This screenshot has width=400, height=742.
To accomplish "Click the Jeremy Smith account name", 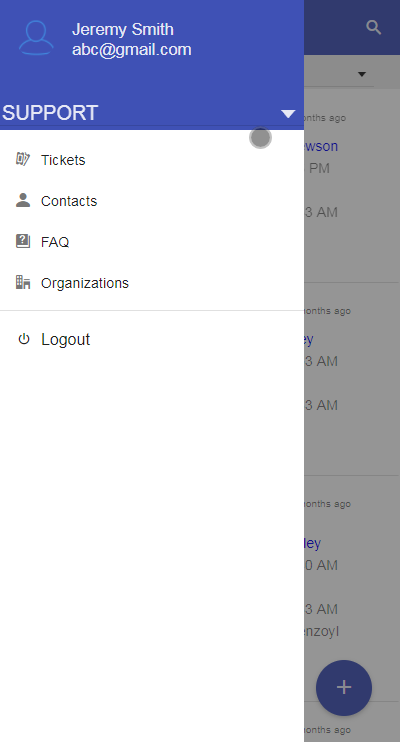I will coord(123,29).
